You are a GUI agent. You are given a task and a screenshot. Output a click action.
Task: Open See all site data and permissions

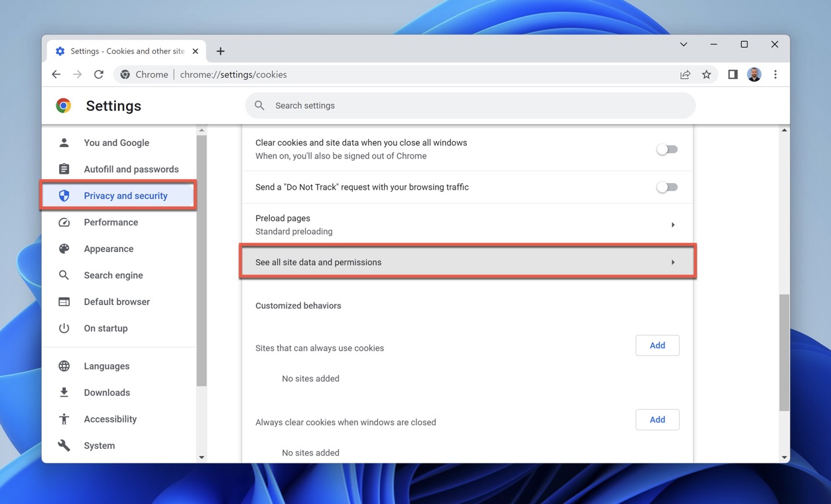468,262
